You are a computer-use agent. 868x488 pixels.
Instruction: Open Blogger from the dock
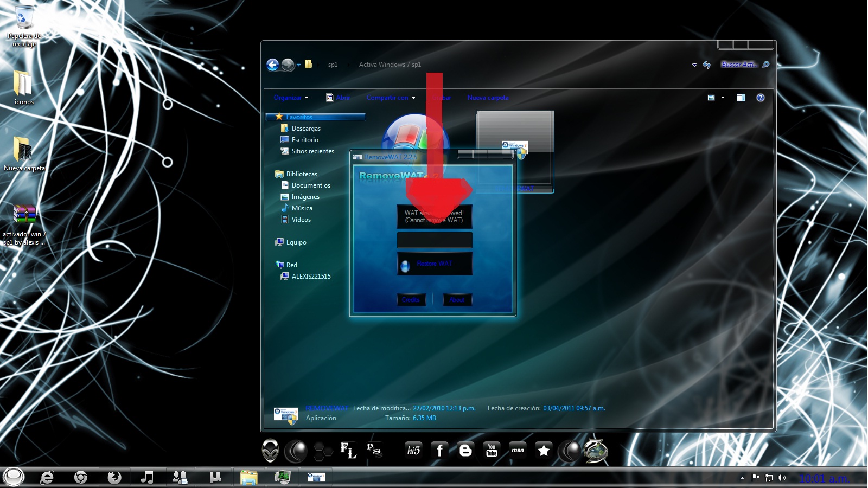click(x=465, y=450)
